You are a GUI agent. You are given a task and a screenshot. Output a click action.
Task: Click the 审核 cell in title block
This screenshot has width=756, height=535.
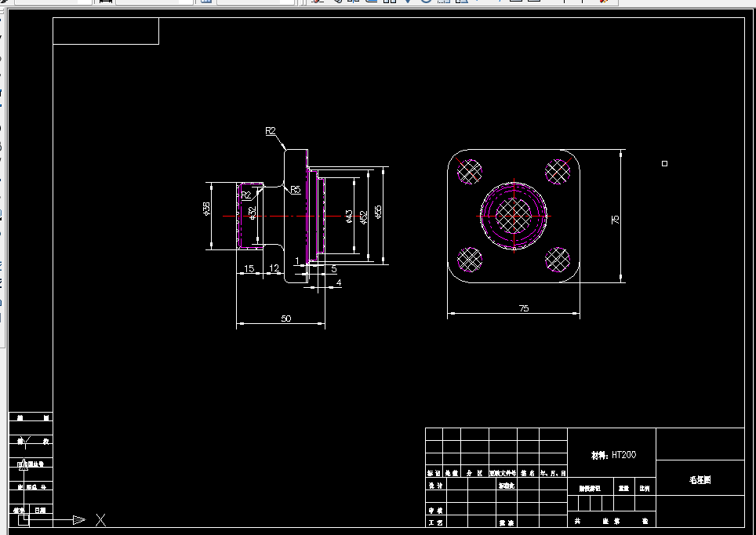click(435, 510)
